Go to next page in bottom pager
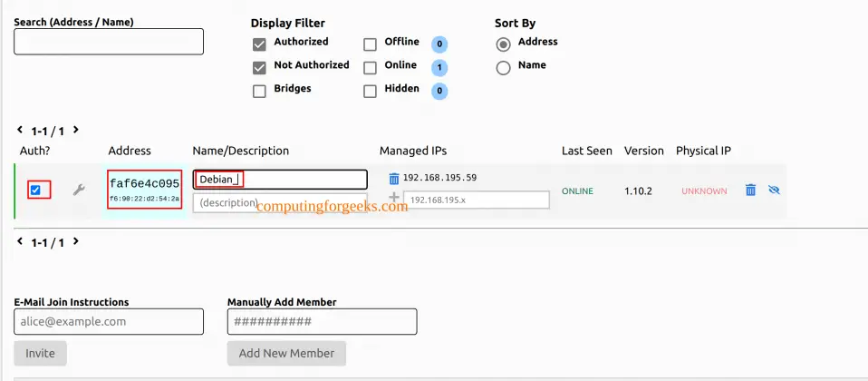The image size is (868, 381). click(x=76, y=241)
